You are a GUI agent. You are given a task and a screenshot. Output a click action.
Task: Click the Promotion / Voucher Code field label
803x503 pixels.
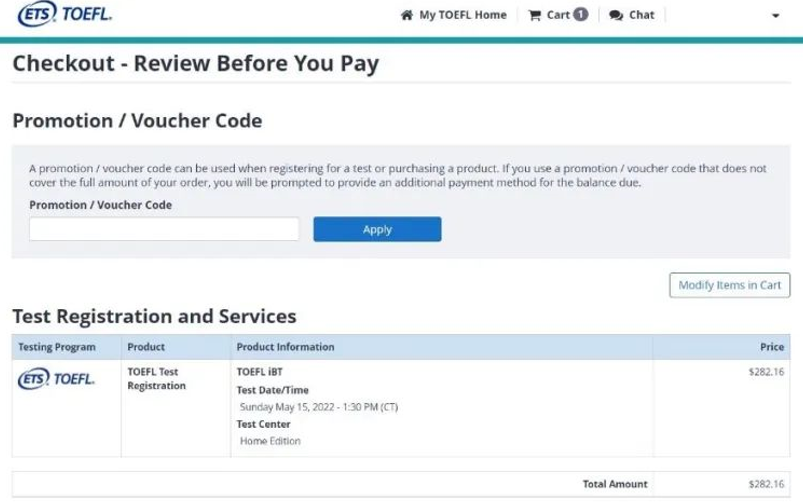[100, 205]
